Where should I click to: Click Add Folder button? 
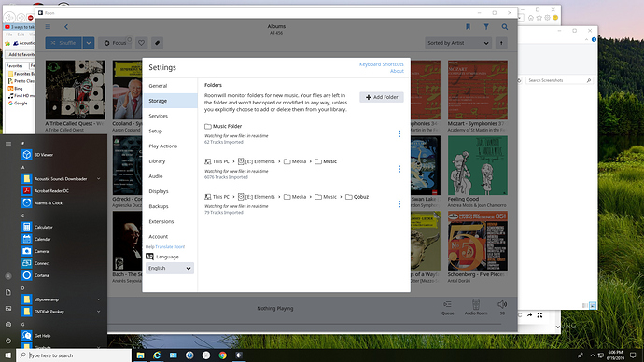tap(382, 97)
